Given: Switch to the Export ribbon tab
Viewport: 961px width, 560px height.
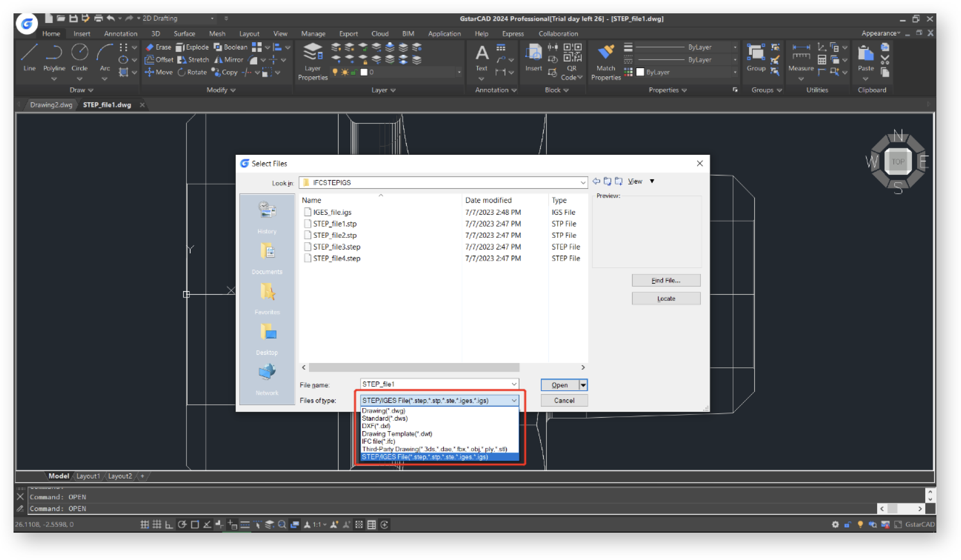Looking at the screenshot, I should pyautogui.click(x=348, y=33).
